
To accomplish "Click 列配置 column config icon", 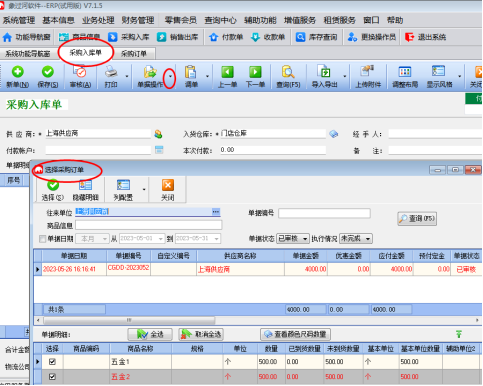I will pyautogui.click(x=123, y=185).
